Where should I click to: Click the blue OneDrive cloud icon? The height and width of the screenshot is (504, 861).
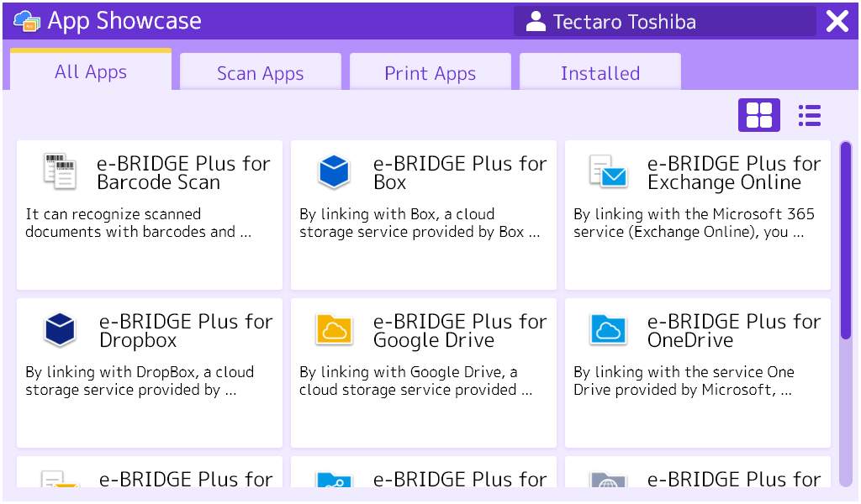[608, 329]
